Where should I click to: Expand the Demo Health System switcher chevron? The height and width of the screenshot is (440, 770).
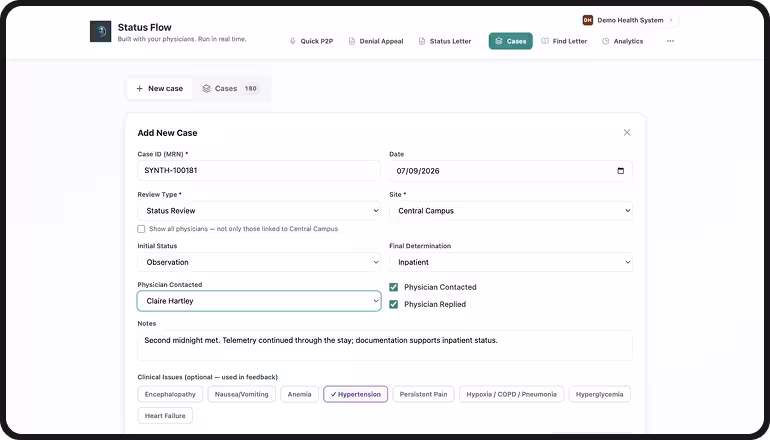click(x=671, y=20)
